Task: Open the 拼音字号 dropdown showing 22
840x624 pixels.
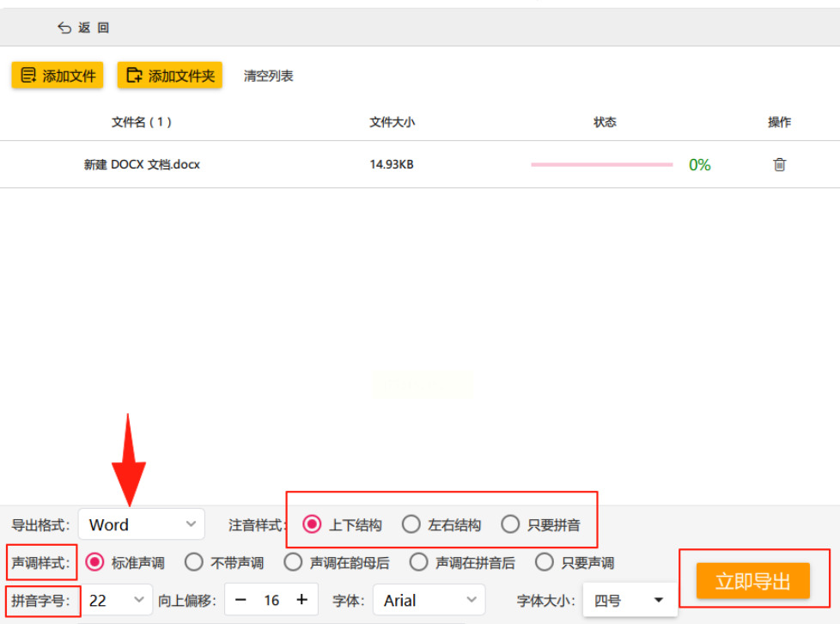Action: [116, 600]
